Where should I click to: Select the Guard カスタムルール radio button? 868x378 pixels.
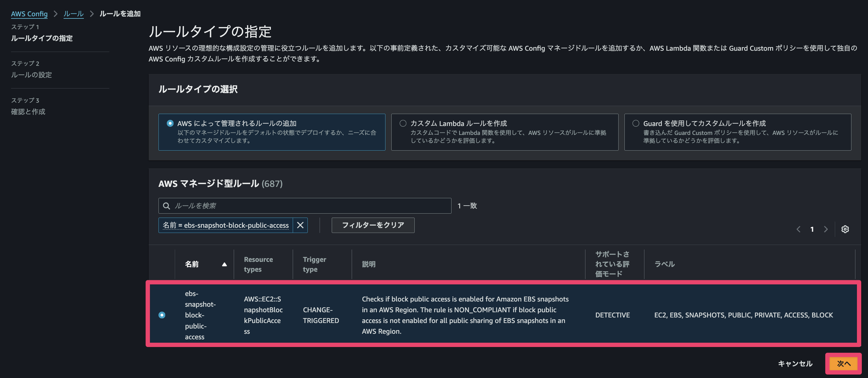click(636, 123)
